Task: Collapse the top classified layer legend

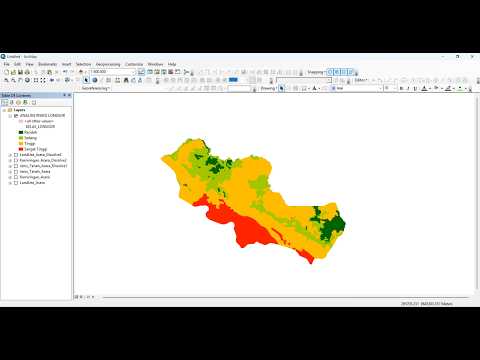Action: click(x=10, y=116)
